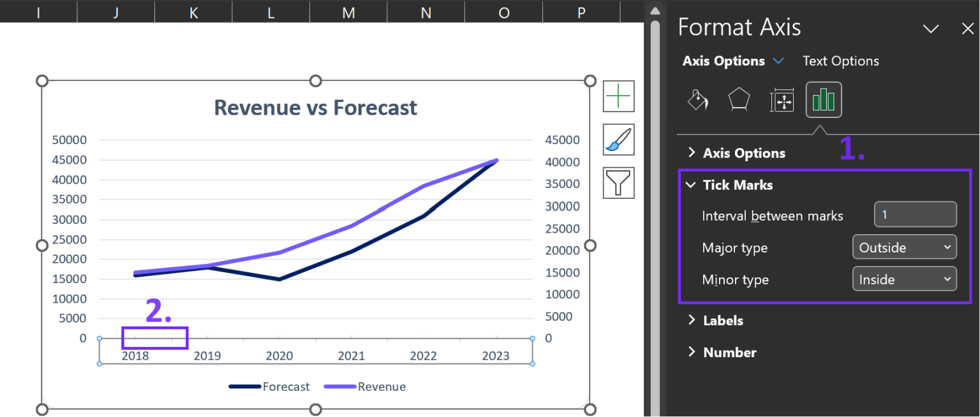The width and height of the screenshot is (980, 417).
Task: Open the Format Axis pane options chevron
Action: tap(931, 29)
